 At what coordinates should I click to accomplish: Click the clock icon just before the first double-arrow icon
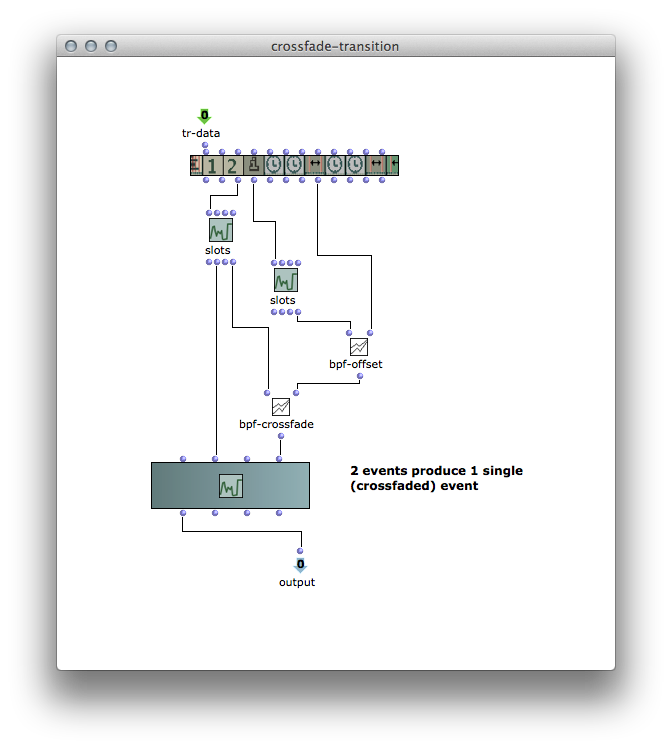click(x=294, y=165)
